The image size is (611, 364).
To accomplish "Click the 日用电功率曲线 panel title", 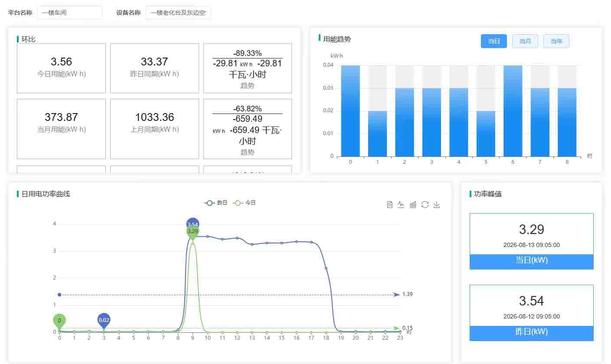I will coord(46,194).
